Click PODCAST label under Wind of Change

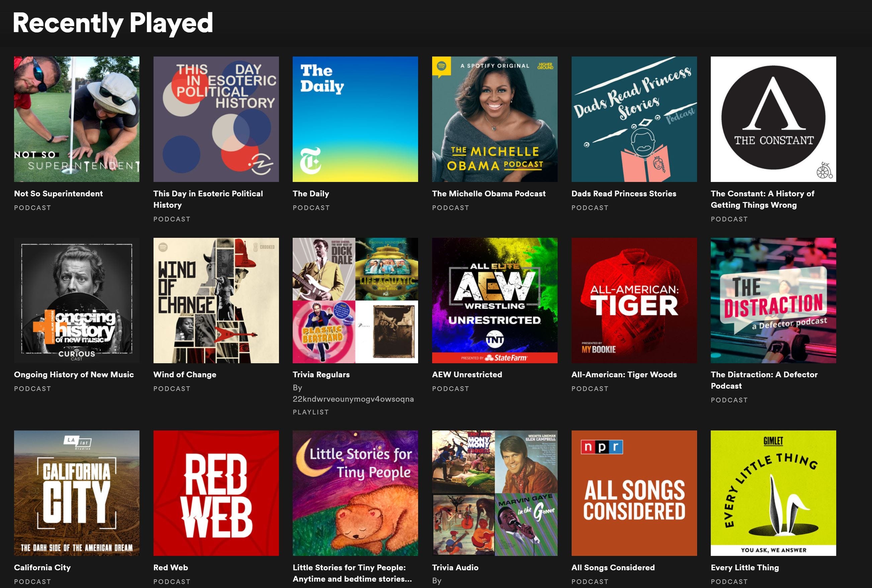coord(172,389)
